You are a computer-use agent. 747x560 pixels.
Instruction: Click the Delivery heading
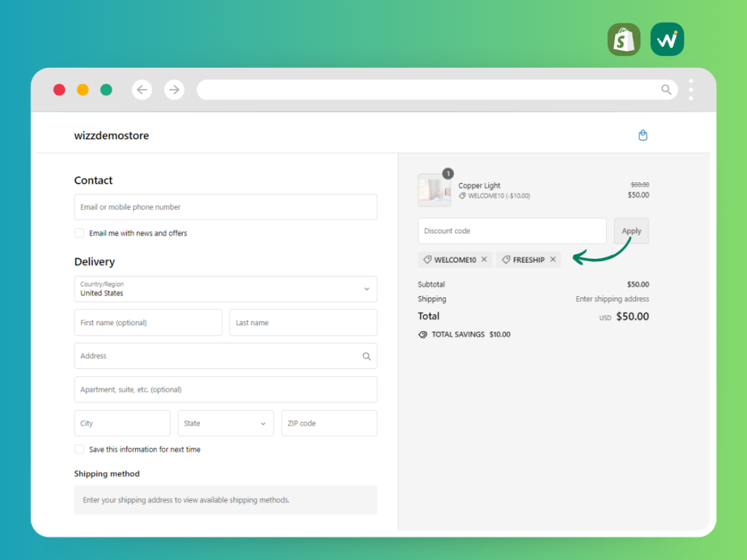(94, 262)
